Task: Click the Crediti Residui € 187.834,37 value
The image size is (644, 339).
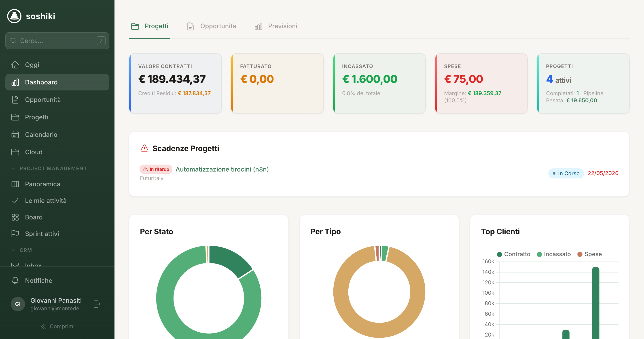Action: [194, 93]
